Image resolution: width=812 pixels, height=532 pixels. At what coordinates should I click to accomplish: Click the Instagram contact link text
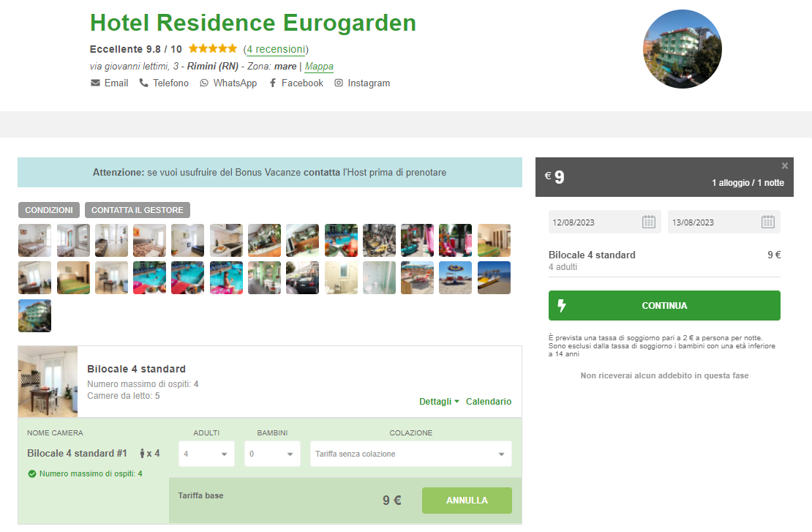click(x=369, y=83)
